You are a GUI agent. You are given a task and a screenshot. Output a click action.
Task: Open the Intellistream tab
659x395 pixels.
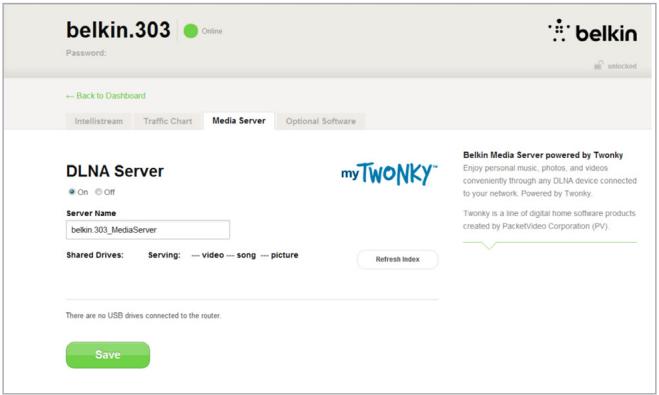[99, 121]
